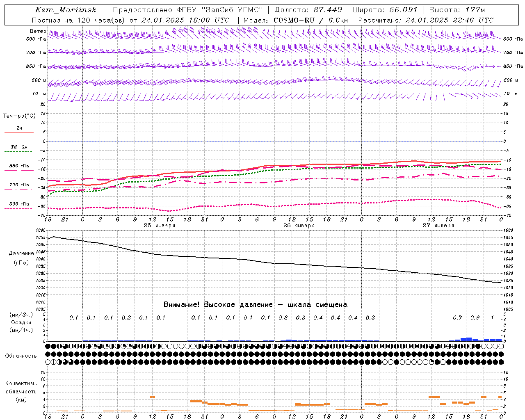Click the forecast start 24.01.2025 18:00 UTC
Screen dimensions: 525x420
(185, 20)
